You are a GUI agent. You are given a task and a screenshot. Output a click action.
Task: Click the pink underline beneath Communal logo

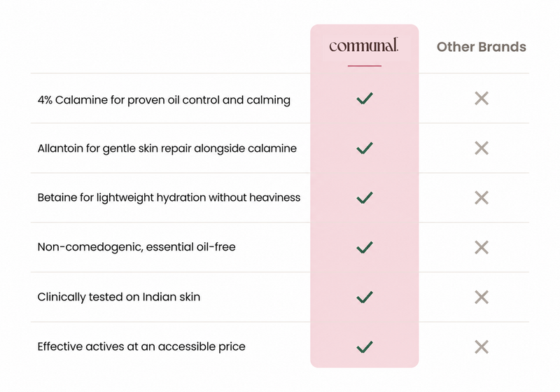(365, 66)
